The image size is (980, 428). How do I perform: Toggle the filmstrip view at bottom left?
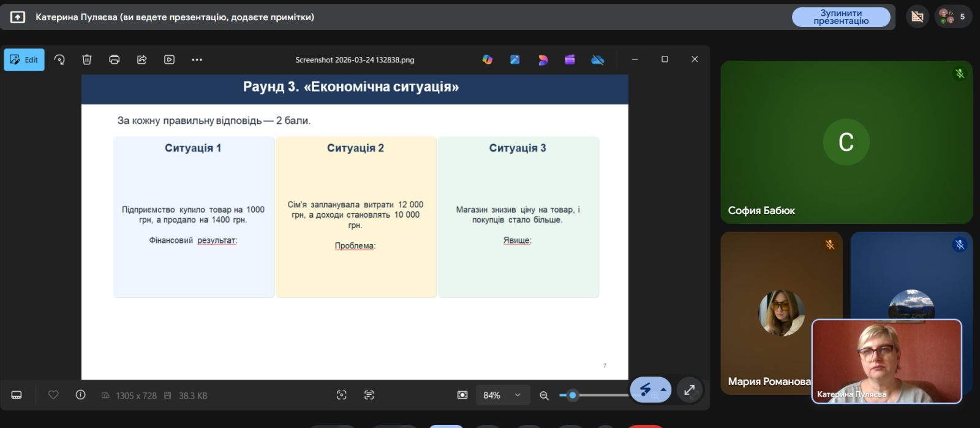point(17,396)
